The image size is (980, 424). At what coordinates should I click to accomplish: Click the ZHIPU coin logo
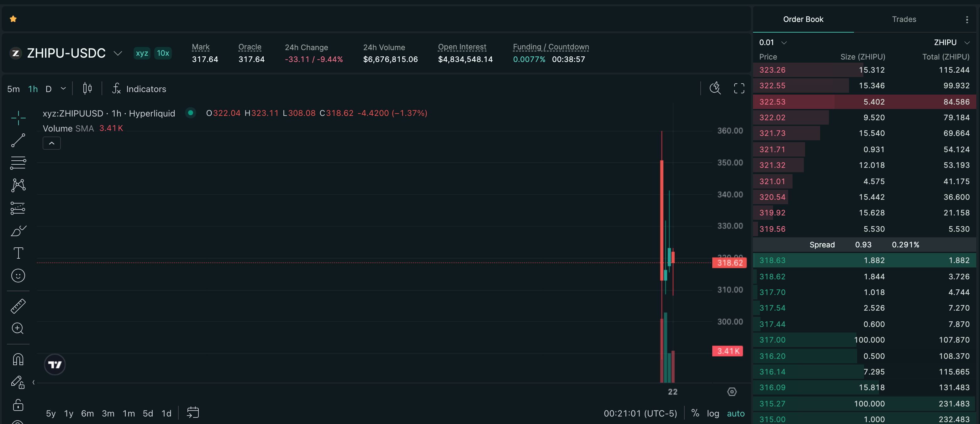16,53
